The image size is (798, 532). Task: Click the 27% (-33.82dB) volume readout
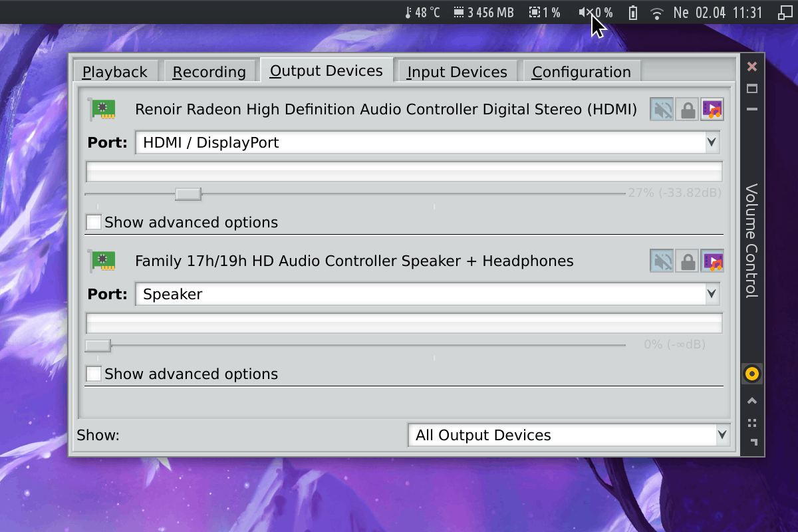pos(674,194)
